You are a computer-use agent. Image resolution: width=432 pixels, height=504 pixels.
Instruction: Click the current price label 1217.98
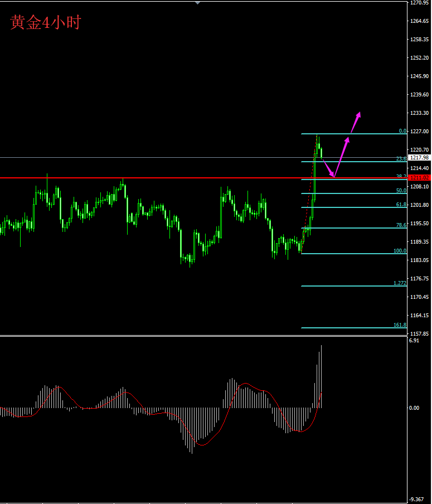[420, 157]
